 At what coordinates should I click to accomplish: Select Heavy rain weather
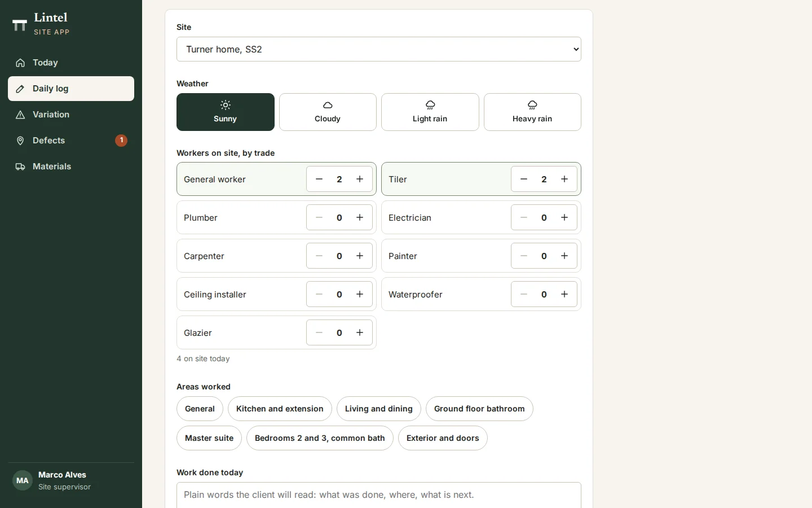tap(532, 112)
